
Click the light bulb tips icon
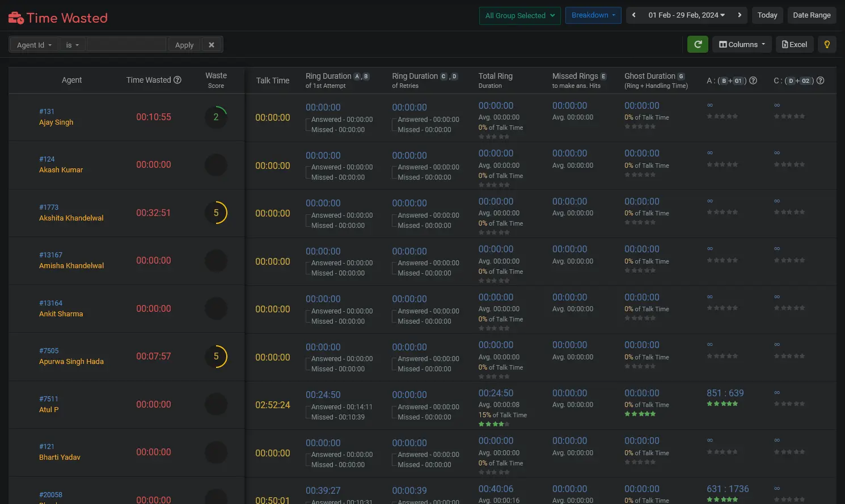tap(827, 44)
